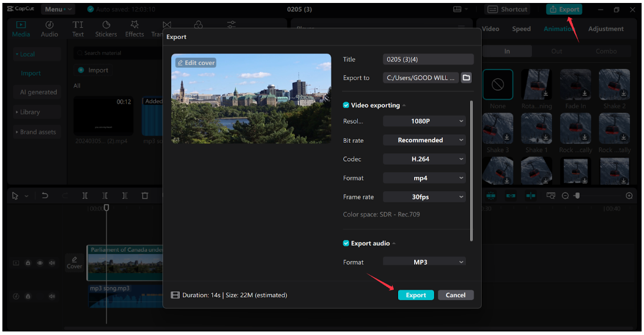Select the 00:12 video thumbnail
644x335 pixels.
point(104,116)
